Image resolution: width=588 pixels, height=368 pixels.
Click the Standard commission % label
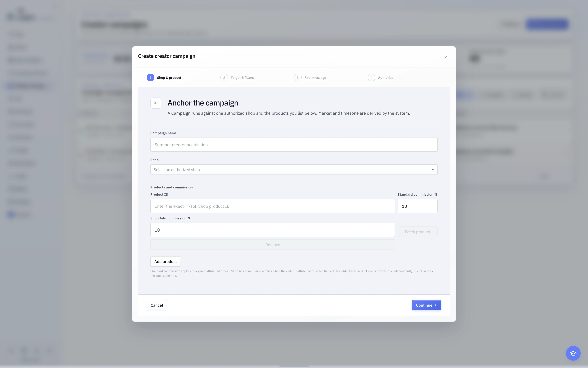point(417,194)
